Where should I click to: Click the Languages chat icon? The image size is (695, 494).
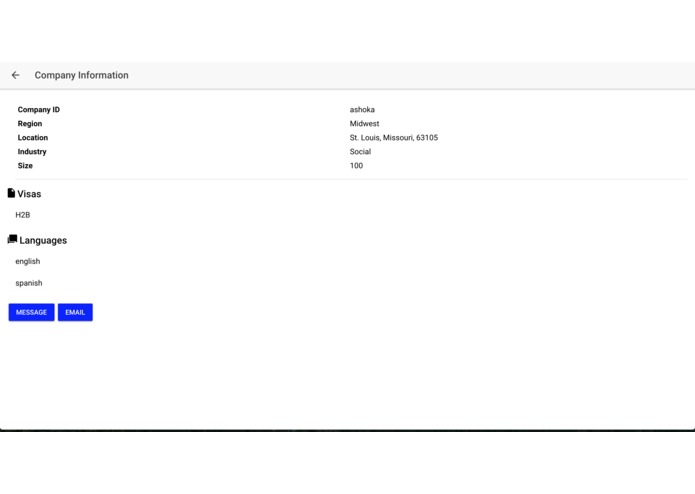tap(12, 239)
